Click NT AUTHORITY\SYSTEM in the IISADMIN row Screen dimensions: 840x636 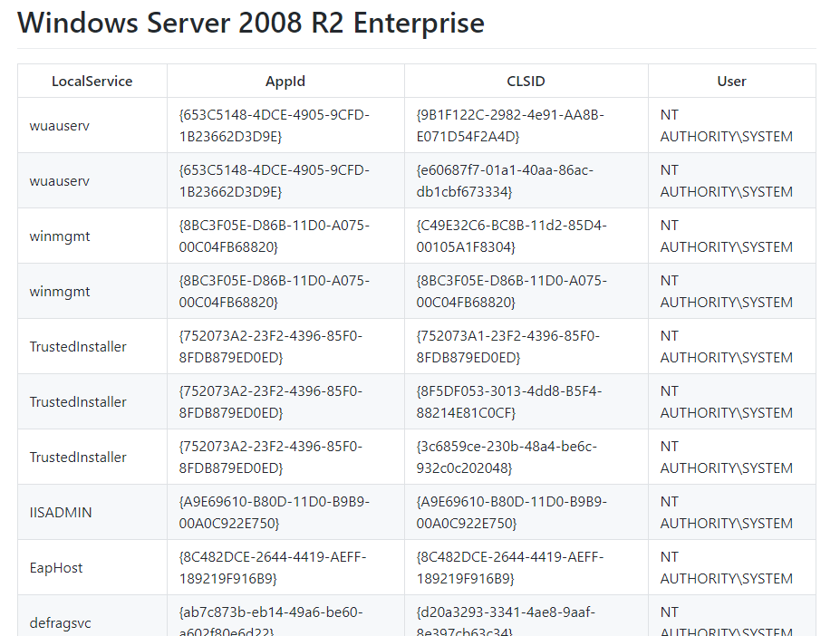tap(727, 512)
